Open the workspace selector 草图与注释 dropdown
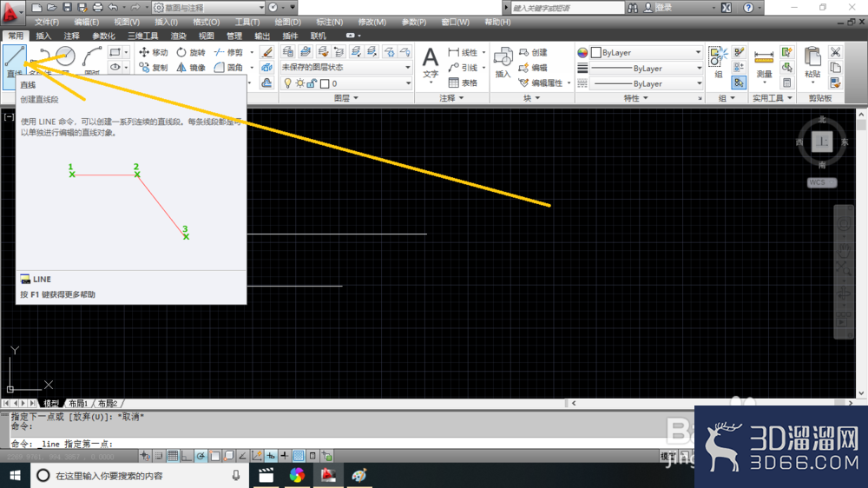 click(x=208, y=7)
